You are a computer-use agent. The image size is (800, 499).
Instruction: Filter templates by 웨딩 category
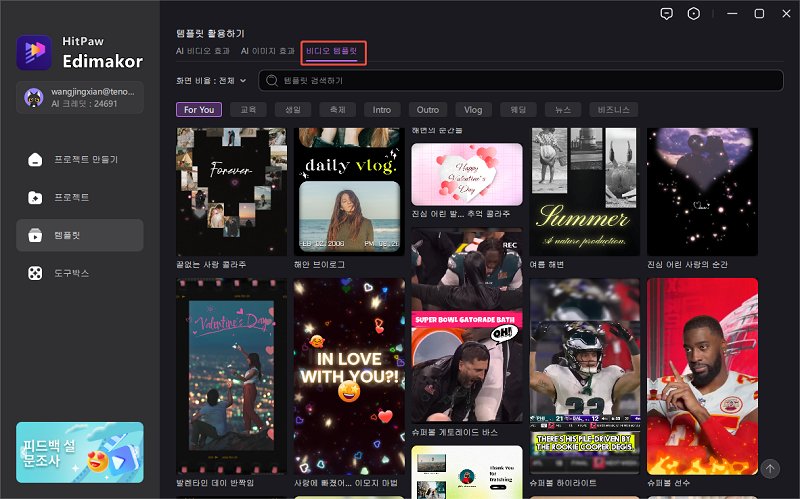[518, 110]
